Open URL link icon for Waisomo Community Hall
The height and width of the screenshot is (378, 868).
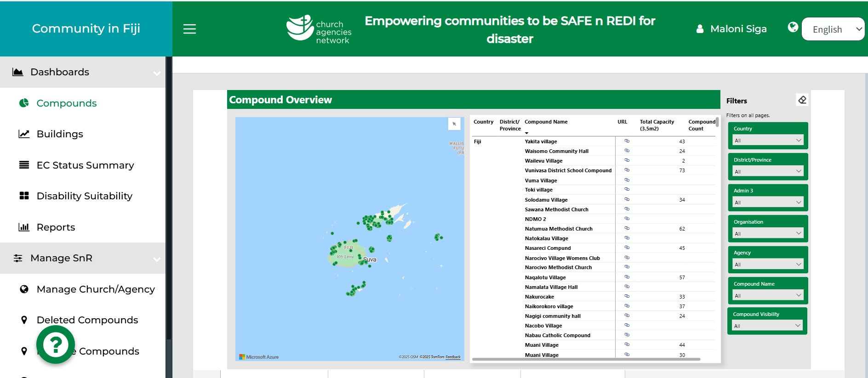627,151
